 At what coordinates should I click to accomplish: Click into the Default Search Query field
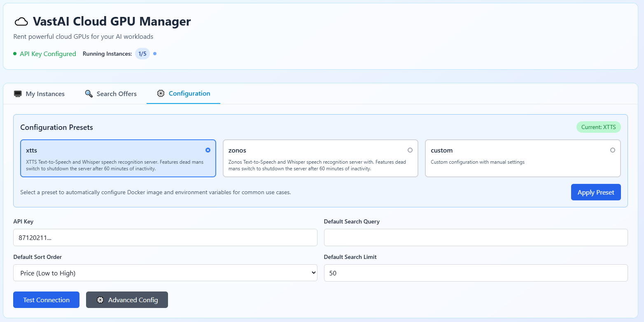pyautogui.click(x=476, y=237)
